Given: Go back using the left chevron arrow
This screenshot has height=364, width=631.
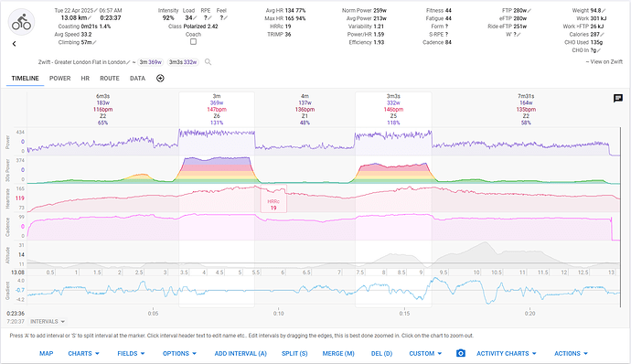Looking at the screenshot, I should click(14, 44).
